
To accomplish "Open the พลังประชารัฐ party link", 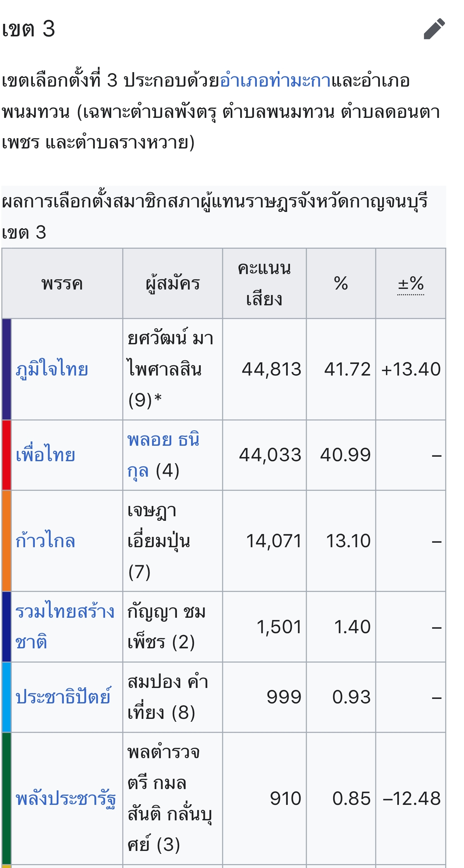I will (66, 798).
